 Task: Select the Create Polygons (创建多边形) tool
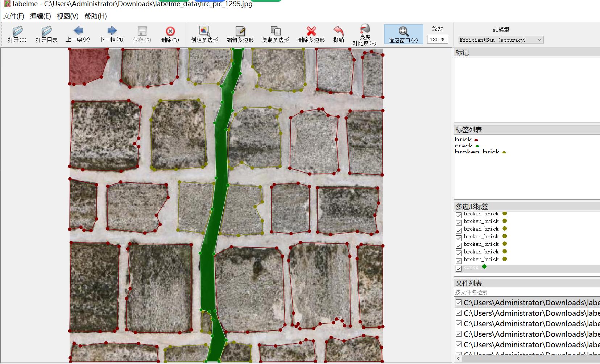click(x=204, y=30)
